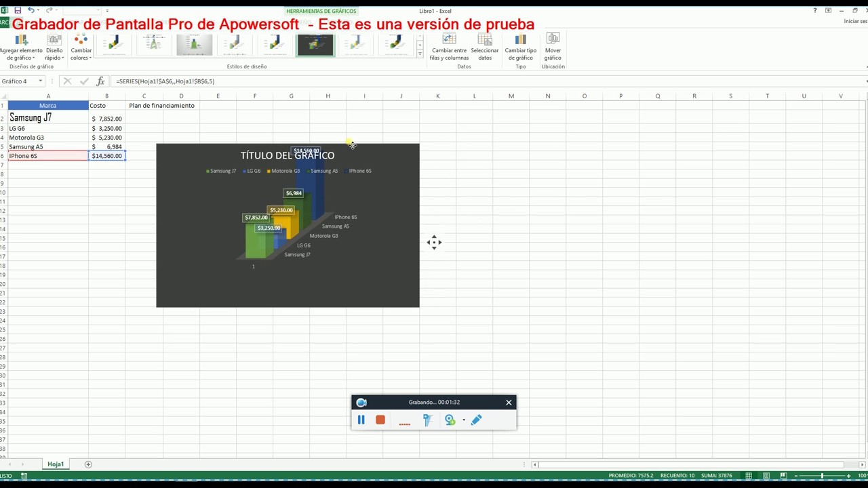Switch to Normal view in status bar
The height and width of the screenshot is (488, 868).
[x=748, y=476]
